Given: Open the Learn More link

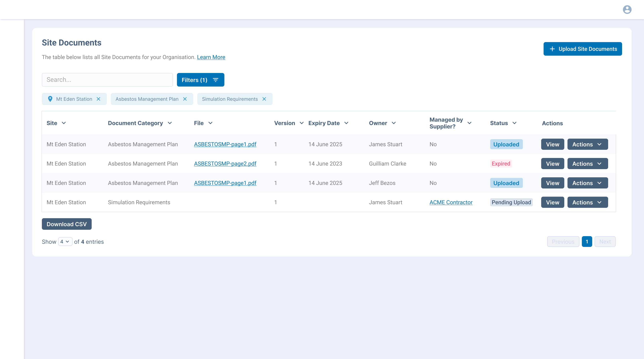Looking at the screenshot, I should (211, 57).
